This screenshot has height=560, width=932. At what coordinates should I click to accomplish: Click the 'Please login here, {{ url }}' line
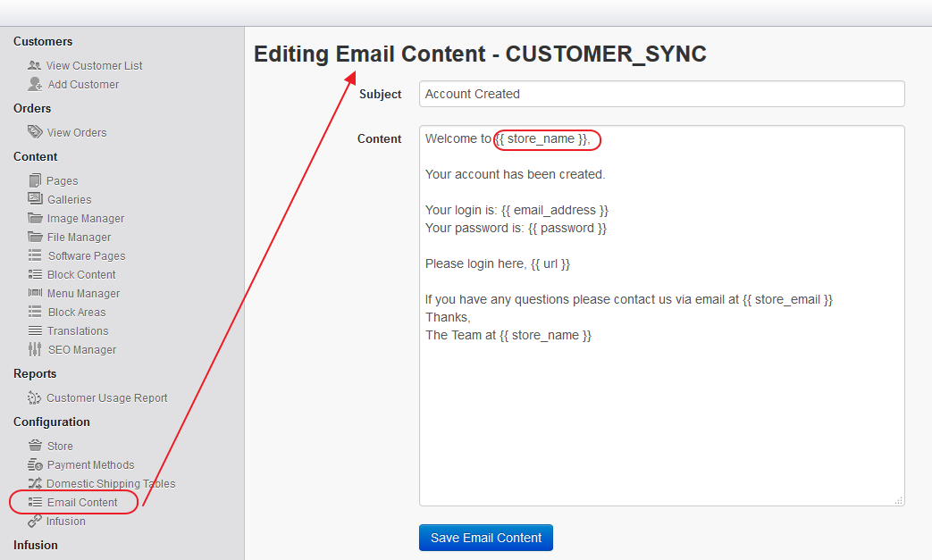click(498, 263)
